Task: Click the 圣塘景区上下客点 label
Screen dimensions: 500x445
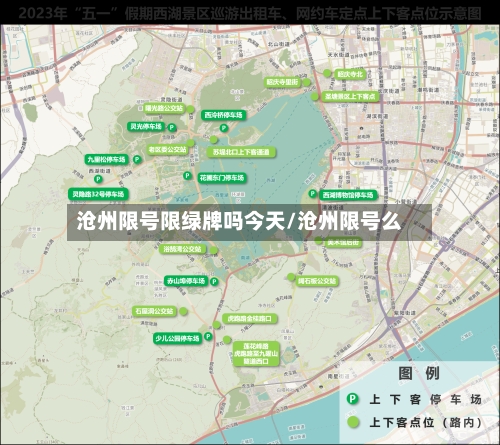Action: tap(350, 97)
